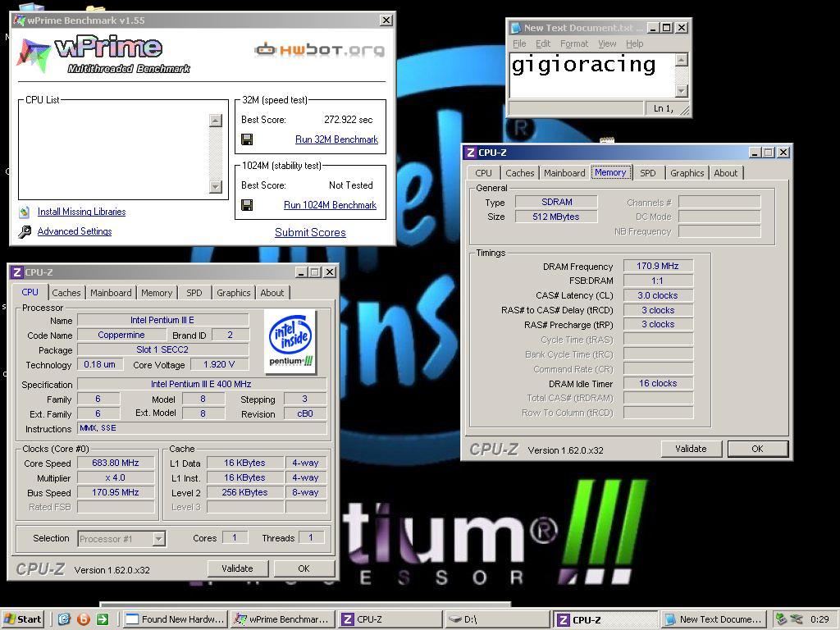Switch to About tab in left CPU-Z window
Viewport: 840px width, 630px height.
[272, 293]
